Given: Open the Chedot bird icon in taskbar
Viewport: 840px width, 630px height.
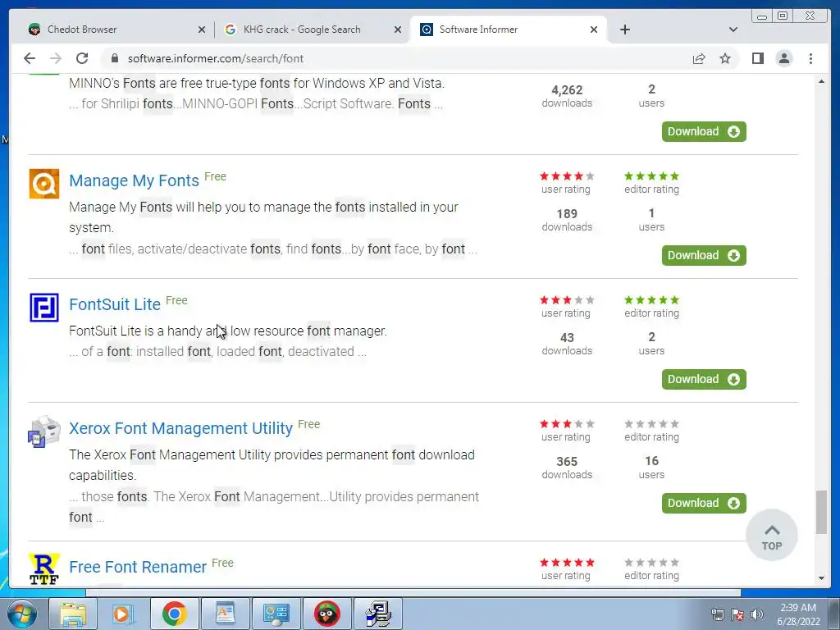Looking at the screenshot, I should tap(326, 614).
